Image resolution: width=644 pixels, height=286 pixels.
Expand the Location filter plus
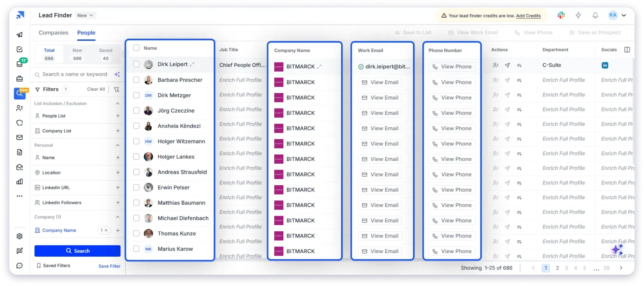point(118,172)
